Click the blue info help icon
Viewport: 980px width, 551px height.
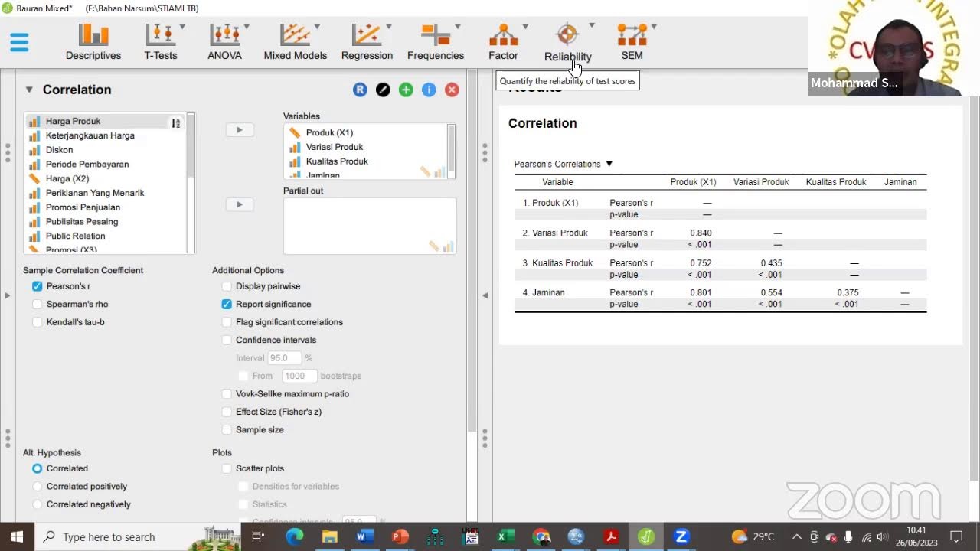pyautogui.click(x=429, y=90)
